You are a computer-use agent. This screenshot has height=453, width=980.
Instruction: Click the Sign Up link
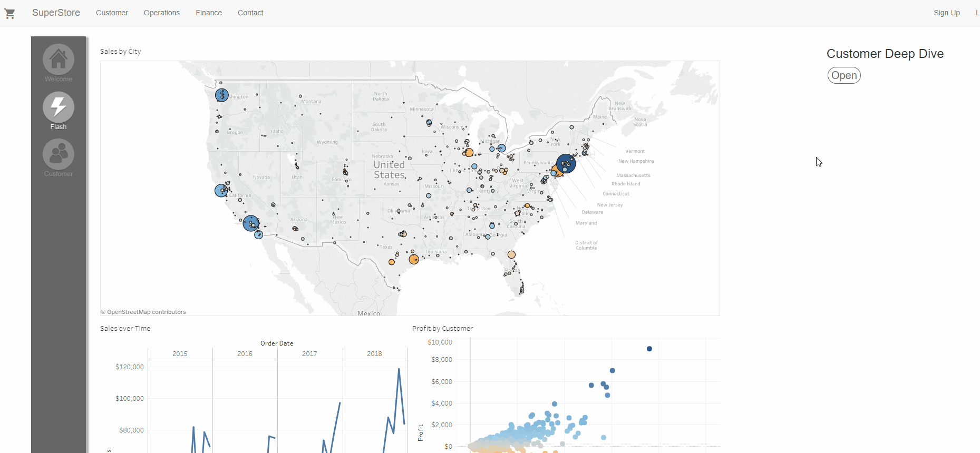[x=947, y=13]
